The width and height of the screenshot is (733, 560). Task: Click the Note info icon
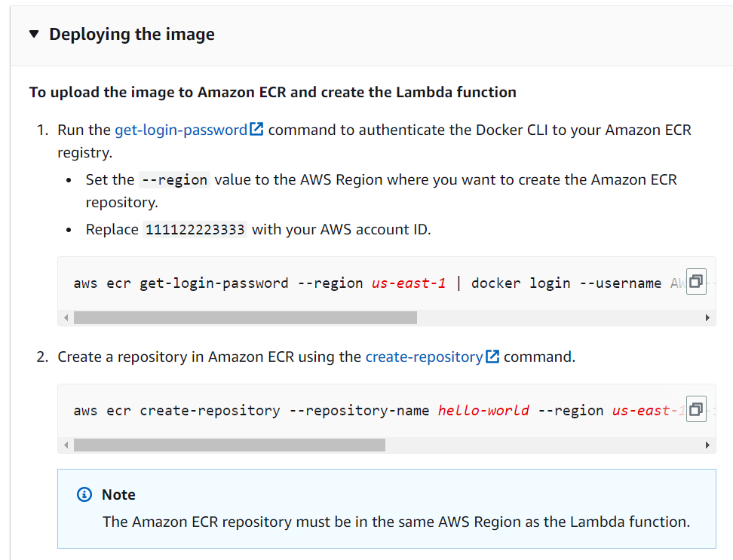point(84,494)
